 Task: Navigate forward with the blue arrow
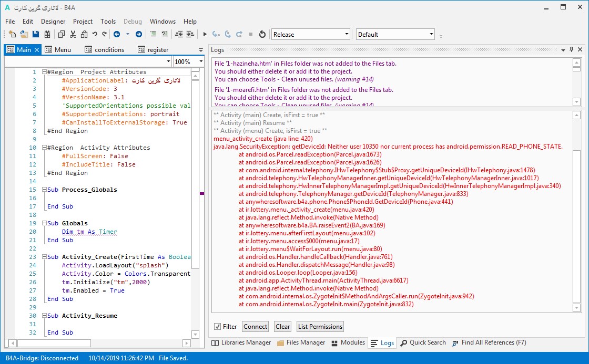(139, 35)
